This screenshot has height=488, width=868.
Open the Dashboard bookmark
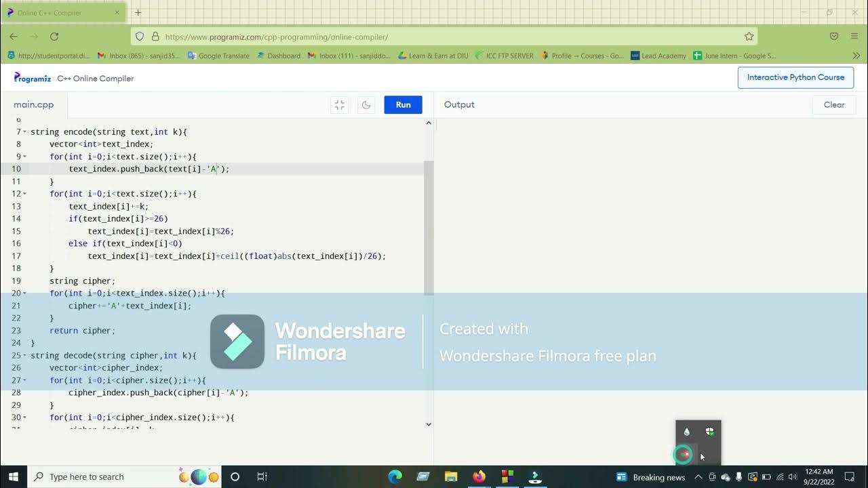[x=279, y=56]
